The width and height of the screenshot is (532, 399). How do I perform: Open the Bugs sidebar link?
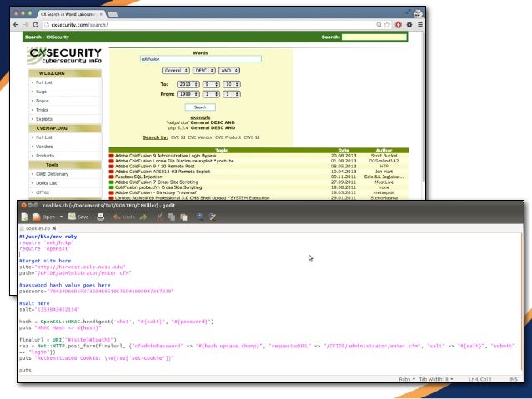(x=41, y=92)
